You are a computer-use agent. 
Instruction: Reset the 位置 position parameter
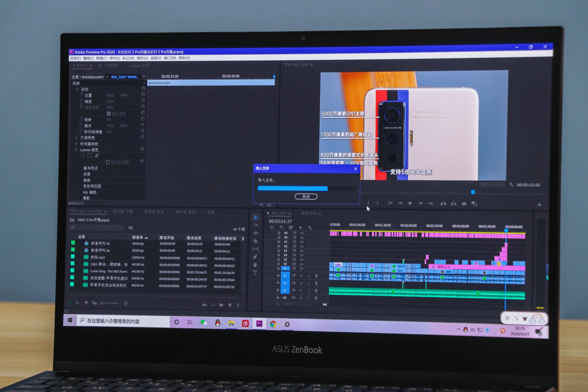(143, 95)
